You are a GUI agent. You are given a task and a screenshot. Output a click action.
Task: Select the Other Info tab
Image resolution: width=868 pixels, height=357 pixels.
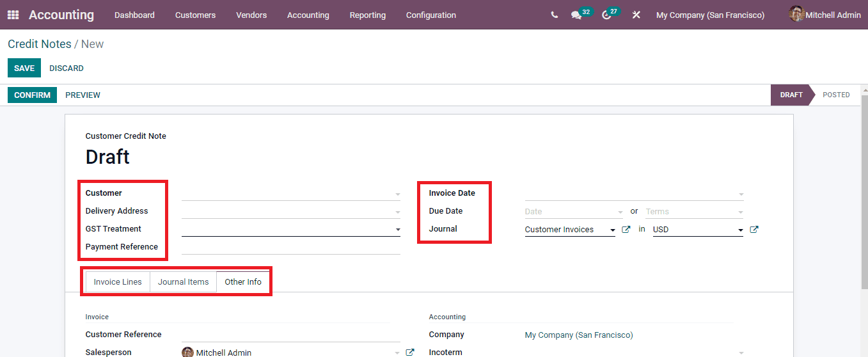tap(243, 282)
